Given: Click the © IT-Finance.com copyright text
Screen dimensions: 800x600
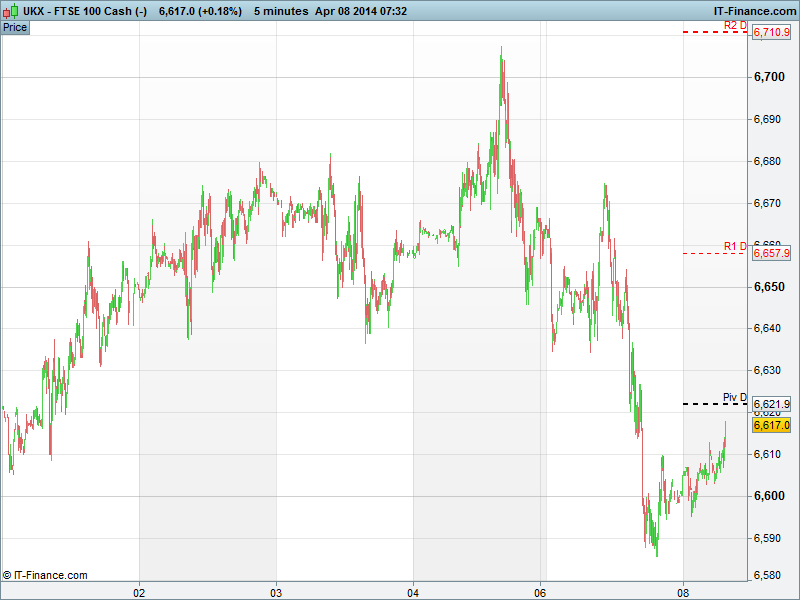Looking at the screenshot, I should coord(45,575).
